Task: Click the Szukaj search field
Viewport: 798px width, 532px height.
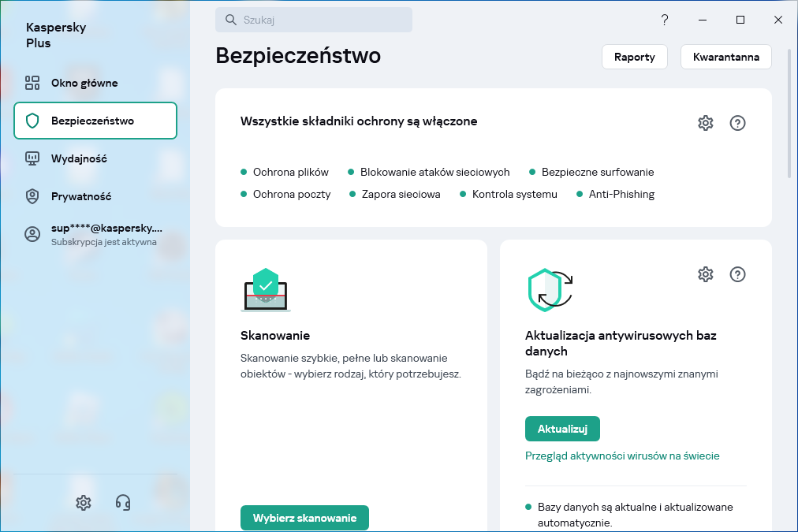Action: point(314,20)
